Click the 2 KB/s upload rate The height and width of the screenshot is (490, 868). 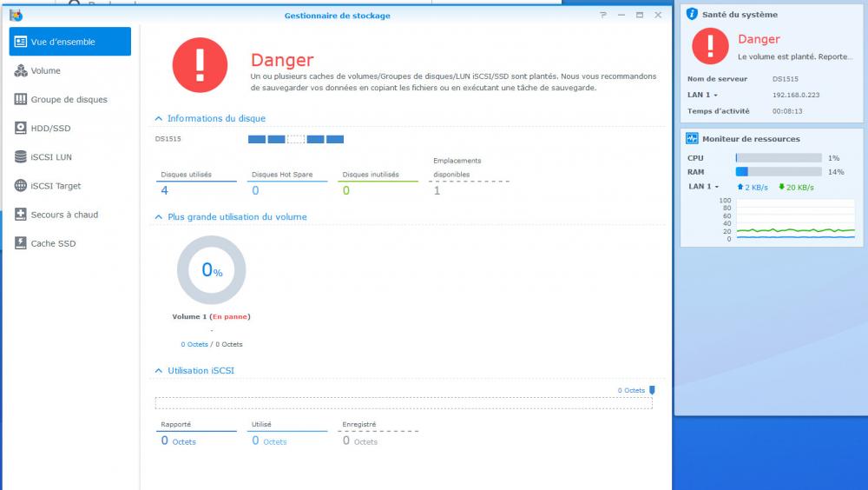[753, 188]
